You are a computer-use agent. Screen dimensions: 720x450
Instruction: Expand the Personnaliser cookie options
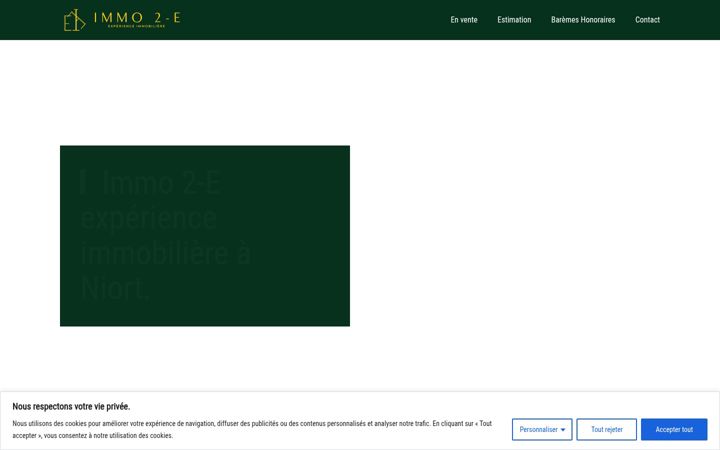click(542, 429)
